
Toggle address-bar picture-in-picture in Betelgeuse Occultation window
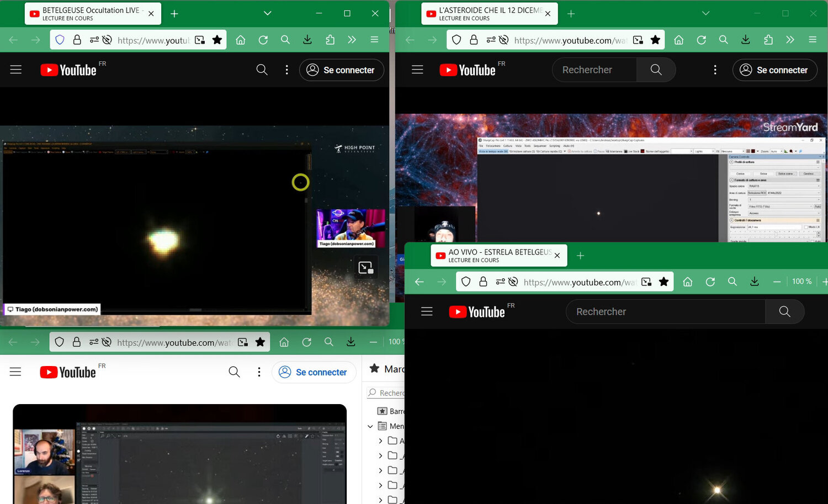[200, 40]
